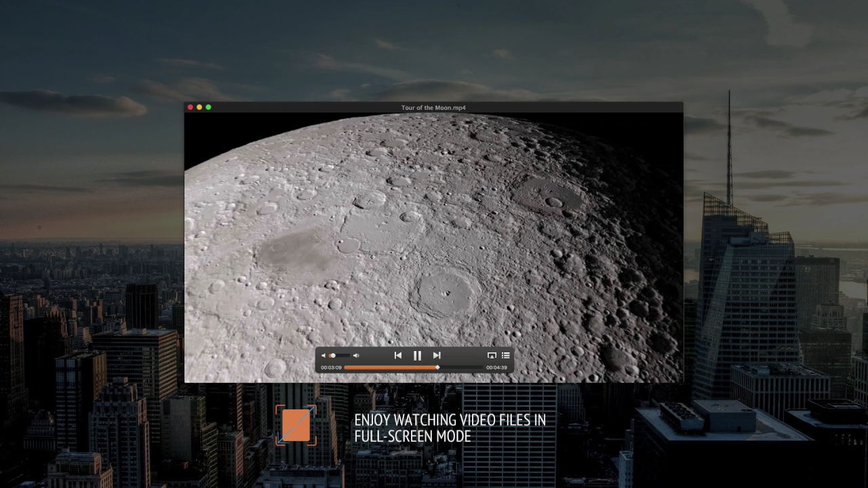Image resolution: width=868 pixels, height=488 pixels.
Task: Click the green full-screen window button
Action: tap(208, 107)
